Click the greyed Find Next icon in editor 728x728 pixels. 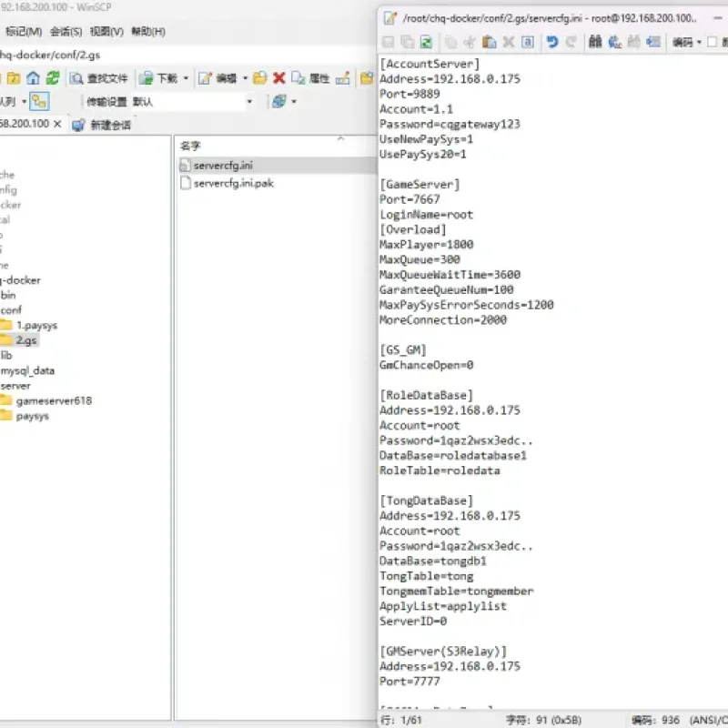(633, 42)
